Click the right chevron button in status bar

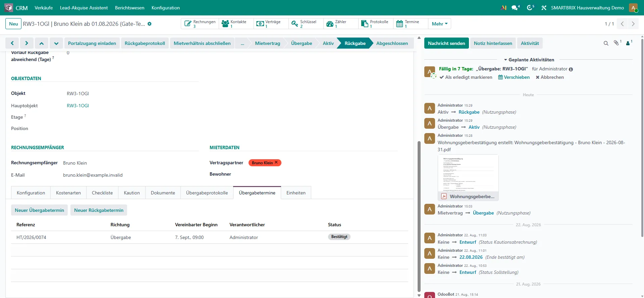click(27, 43)
